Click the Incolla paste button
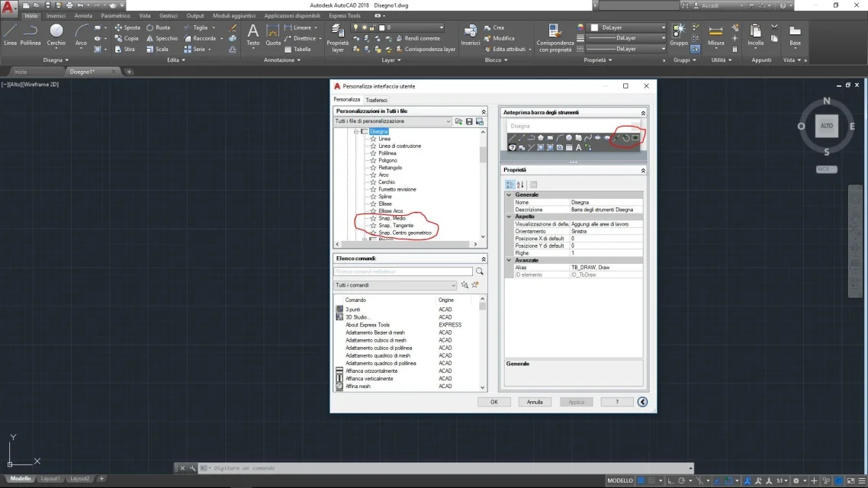The image size is (868, 488). pos(755,35)
